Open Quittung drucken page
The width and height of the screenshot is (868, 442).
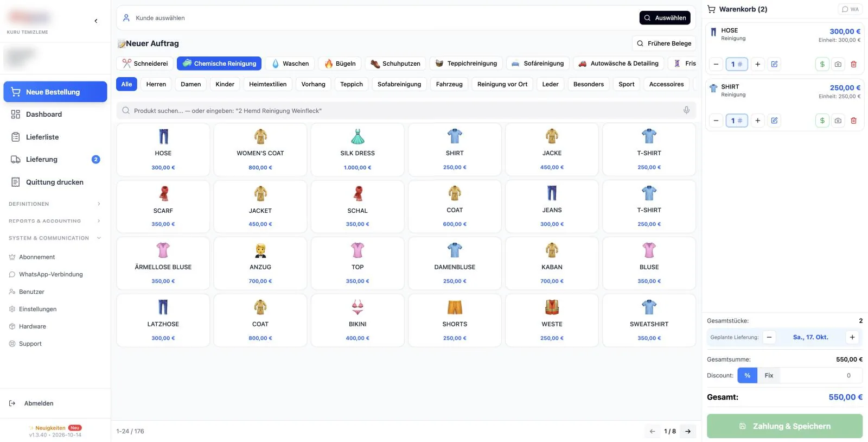click(x=55, y=182)
